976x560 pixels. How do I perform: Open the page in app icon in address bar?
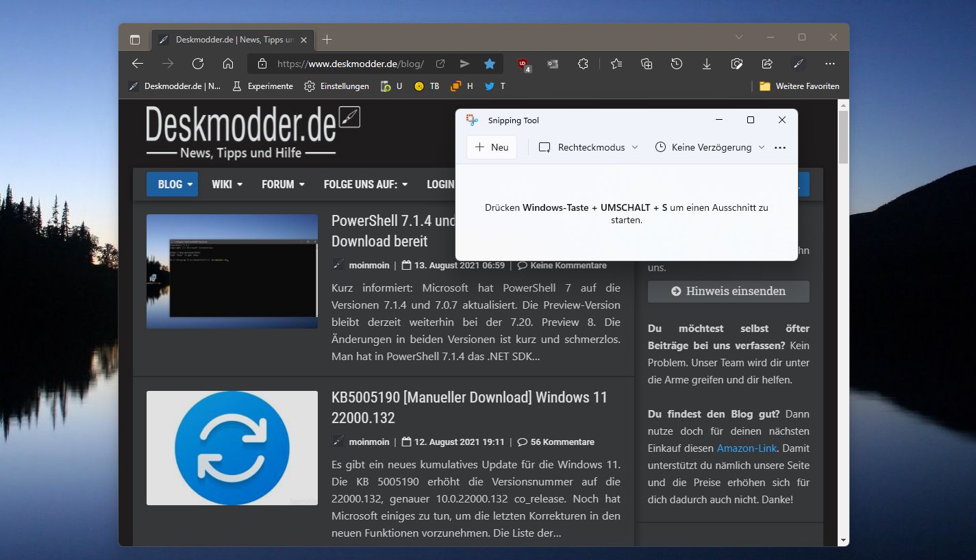point(440,64)
